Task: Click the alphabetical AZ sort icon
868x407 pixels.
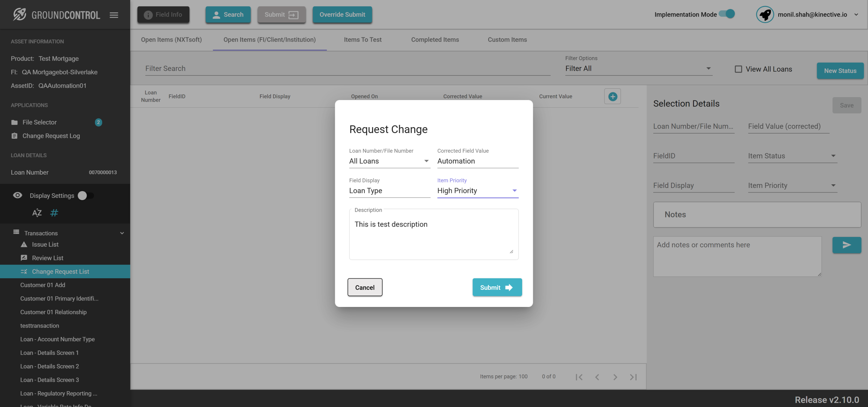Action: [x=37, y=213]
